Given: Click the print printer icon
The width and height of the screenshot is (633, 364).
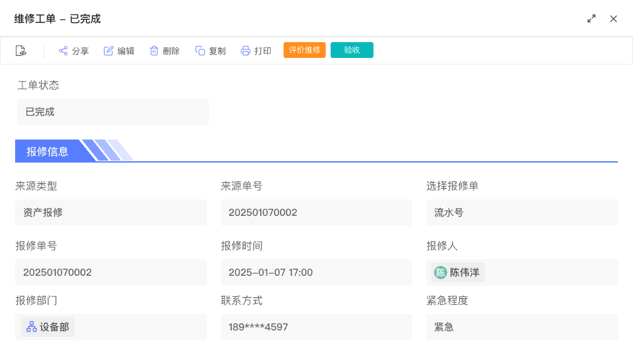Looking at the screenshot, I should (x=246, y=51).
